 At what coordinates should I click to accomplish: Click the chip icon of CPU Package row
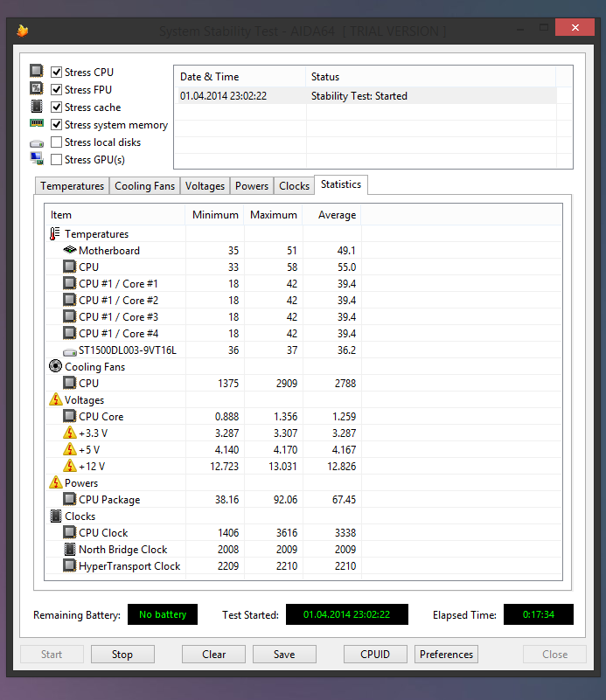click(x=69, y=499)
